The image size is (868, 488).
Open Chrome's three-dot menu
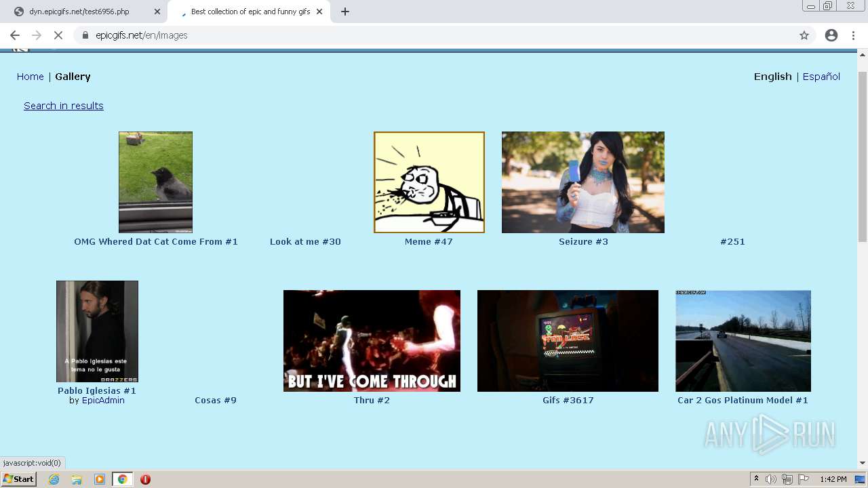(x=854, y=35)
